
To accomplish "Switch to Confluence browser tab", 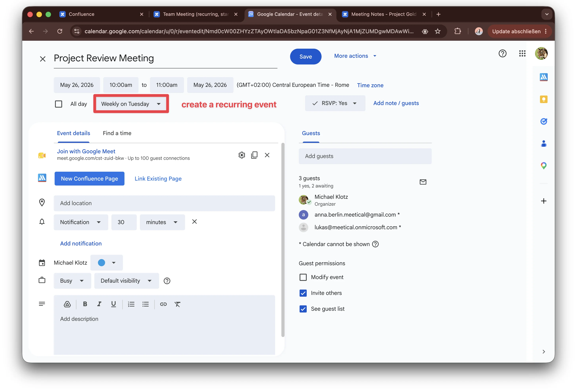I will point(101,14).
